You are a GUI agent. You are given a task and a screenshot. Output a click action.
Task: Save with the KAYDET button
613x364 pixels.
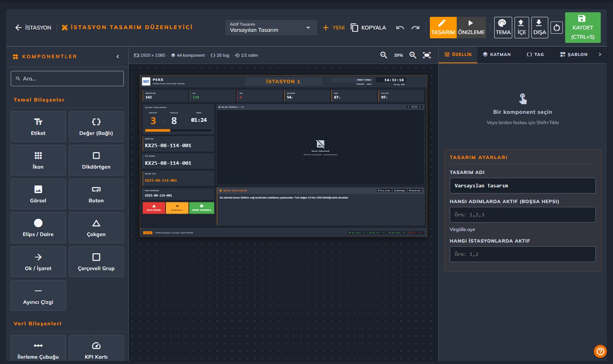pos(583,28)
